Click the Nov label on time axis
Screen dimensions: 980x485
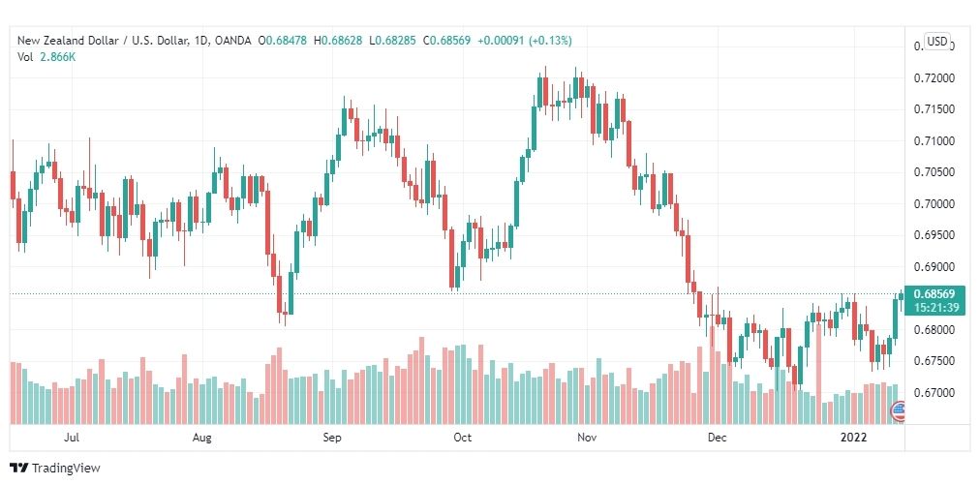pyautogui.click(x=587, y=438)
